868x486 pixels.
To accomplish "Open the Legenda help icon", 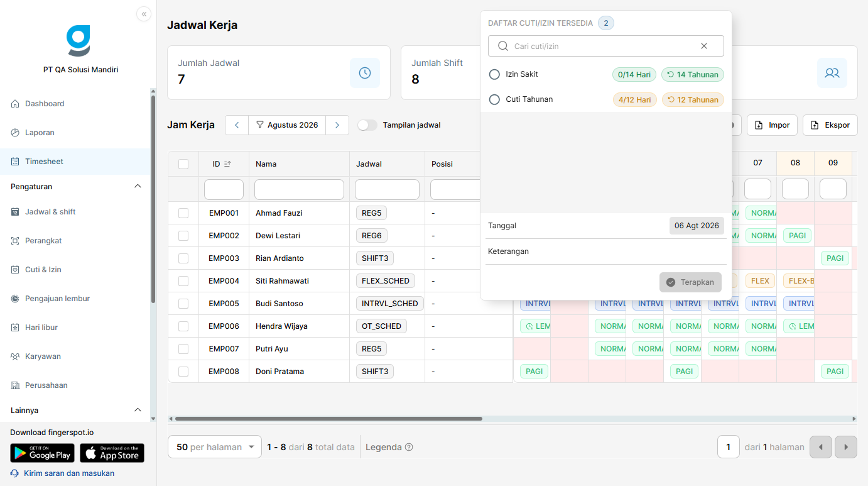I will 409,447.
